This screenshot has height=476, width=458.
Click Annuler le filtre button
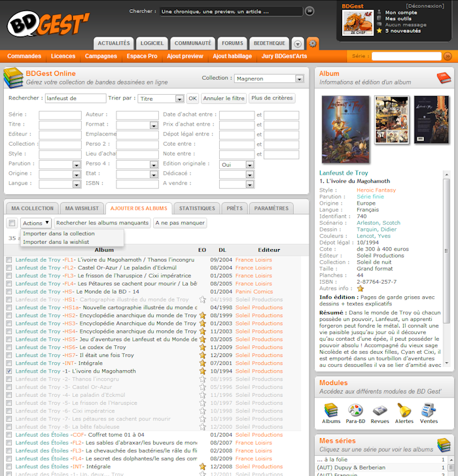pyautogui.click(x=224, y=98)
